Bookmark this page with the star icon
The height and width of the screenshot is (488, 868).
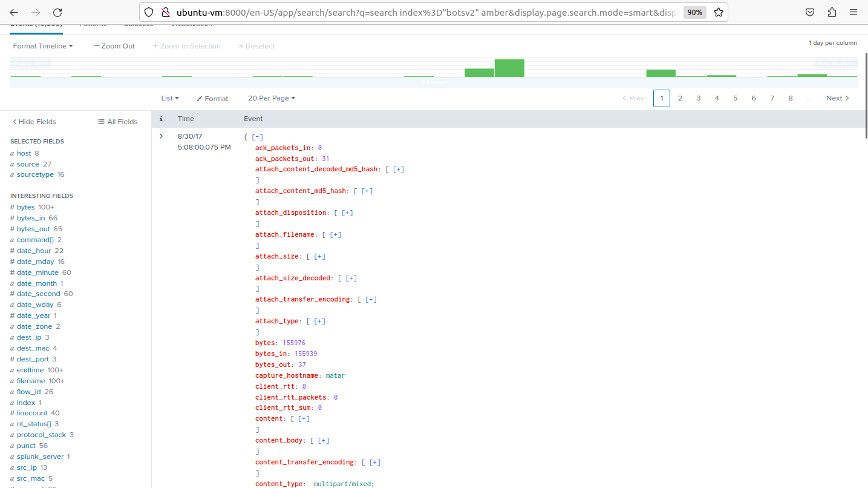718,12
